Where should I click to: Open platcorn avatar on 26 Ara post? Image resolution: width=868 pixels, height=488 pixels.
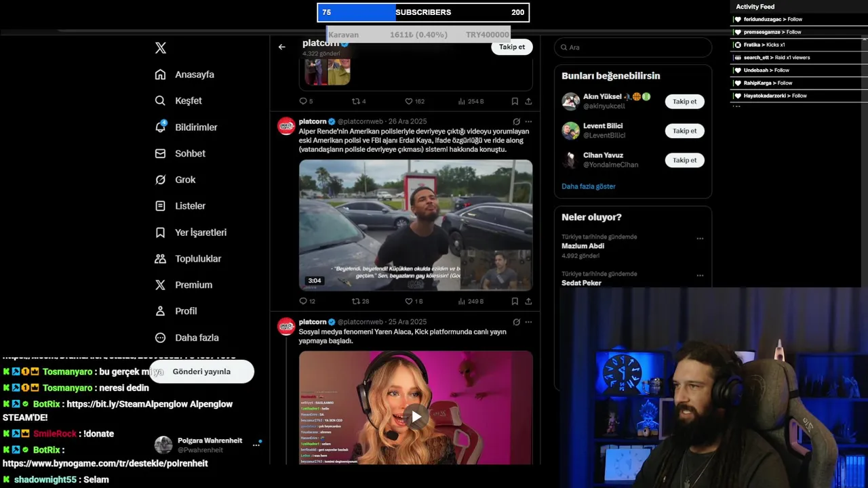coord(286,126)
